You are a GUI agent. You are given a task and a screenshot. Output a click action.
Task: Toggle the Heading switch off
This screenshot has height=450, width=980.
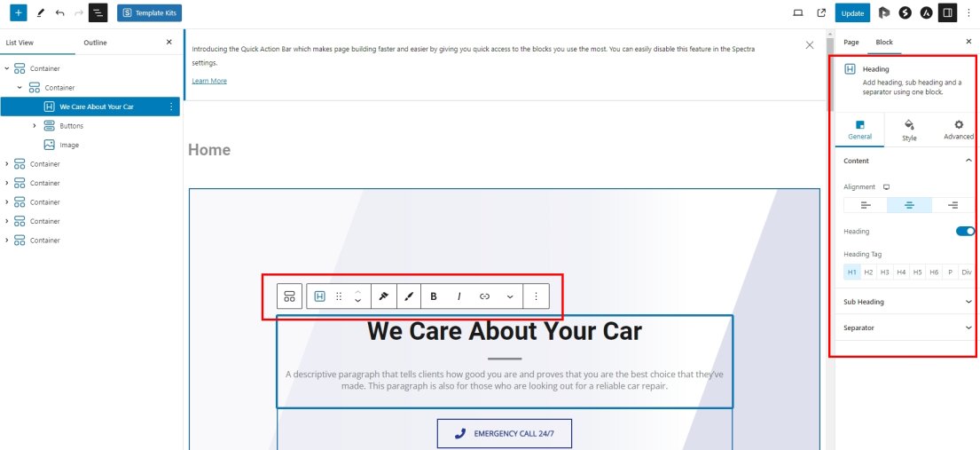[965, 232]
